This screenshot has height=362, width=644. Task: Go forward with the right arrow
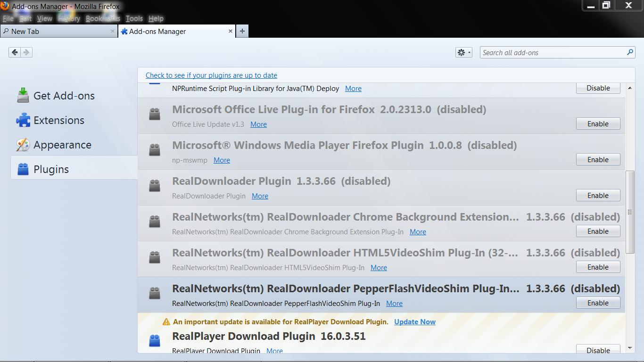[26, 52]
